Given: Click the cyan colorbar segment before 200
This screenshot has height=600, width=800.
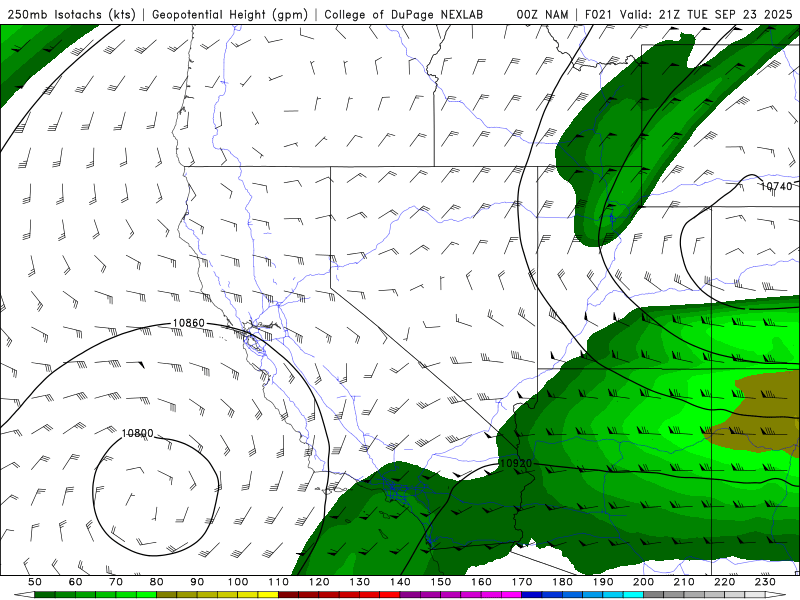Looking at the screenshot, I should 634,595.
